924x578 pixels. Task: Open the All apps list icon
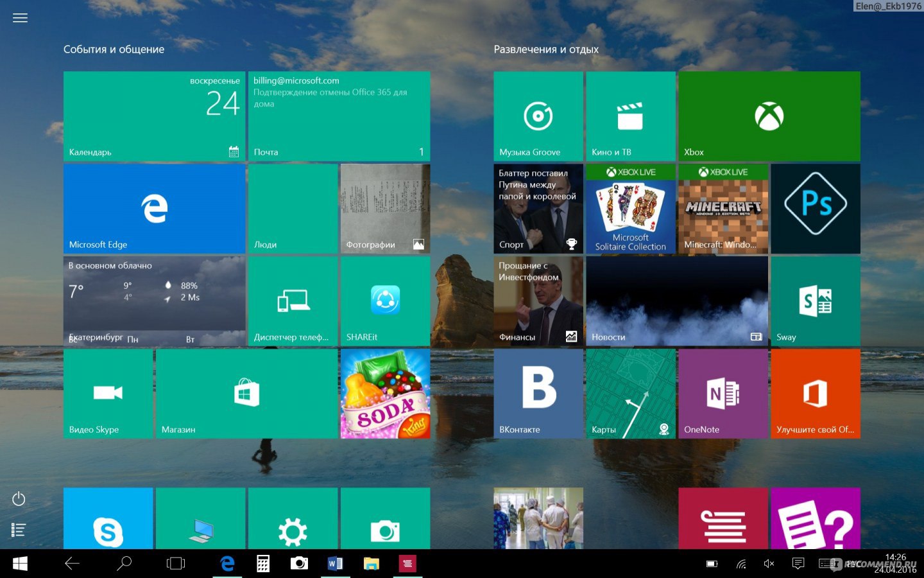pos(19,530)
